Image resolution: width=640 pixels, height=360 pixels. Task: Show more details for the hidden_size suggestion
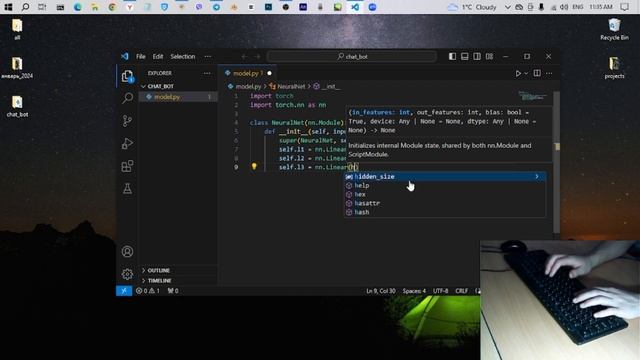coord(537,176)
